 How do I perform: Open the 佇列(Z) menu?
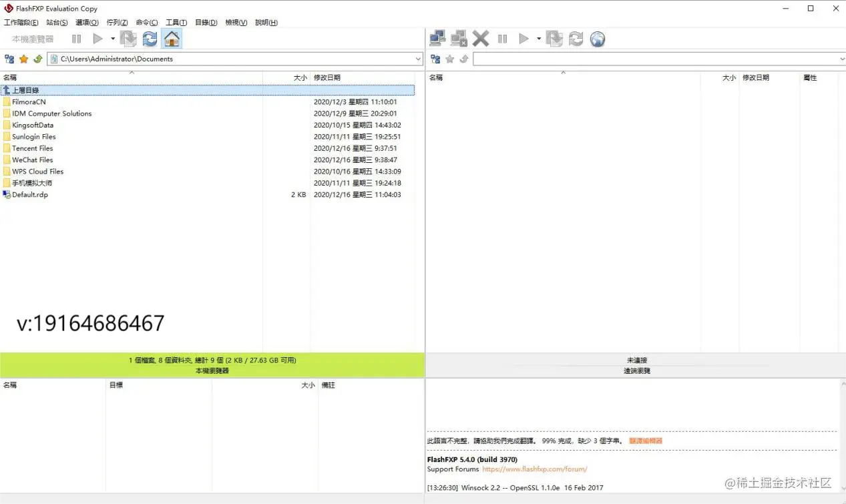pyautogui.click(x=117, y=22)
